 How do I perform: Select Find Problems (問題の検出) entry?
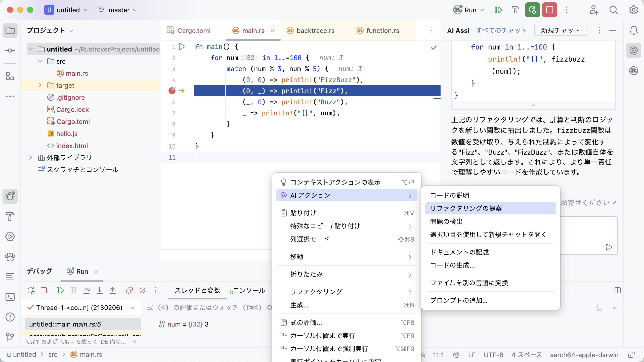click(x=490, y=221)
